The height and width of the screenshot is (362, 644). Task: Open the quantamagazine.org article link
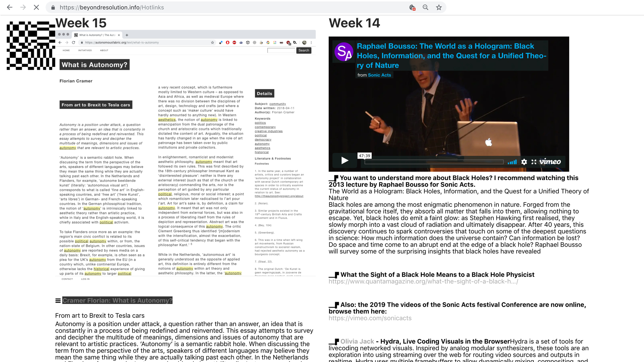(x=423, y=282)
